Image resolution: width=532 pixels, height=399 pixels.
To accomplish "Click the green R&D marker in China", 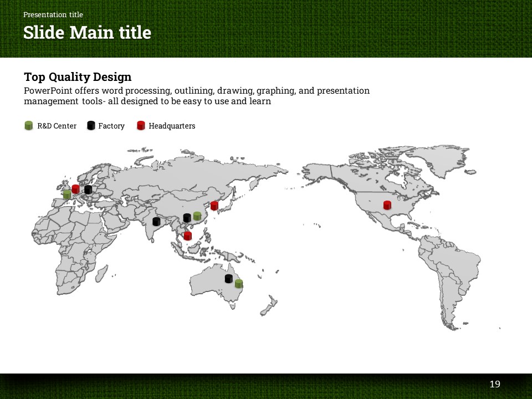I will 197,216.
